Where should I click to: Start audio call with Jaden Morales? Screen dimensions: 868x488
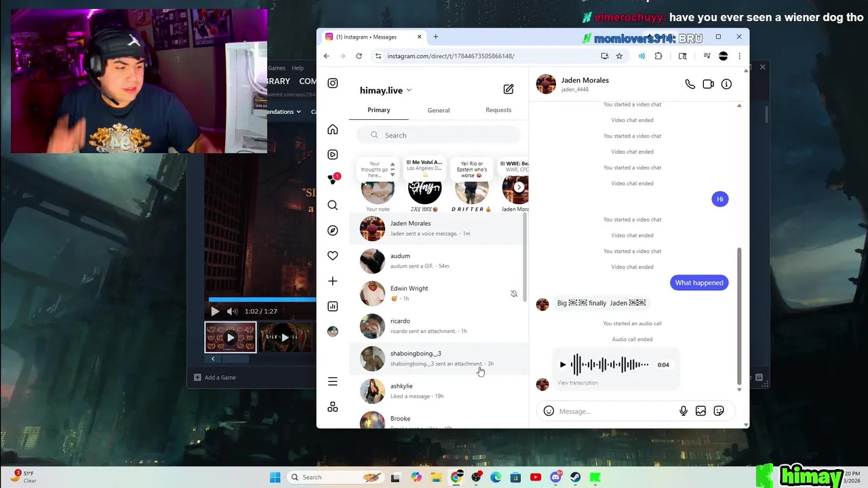690,84
